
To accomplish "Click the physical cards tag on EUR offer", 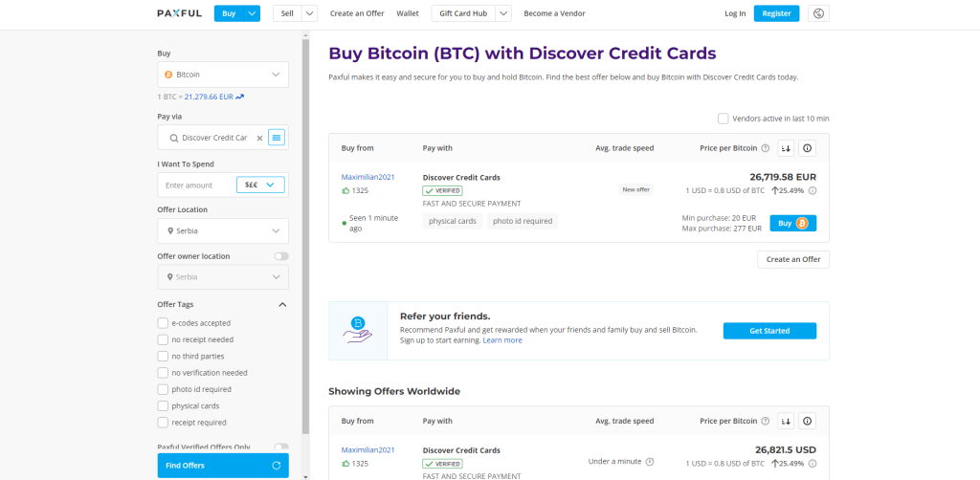I will click(x=453, y=221).
